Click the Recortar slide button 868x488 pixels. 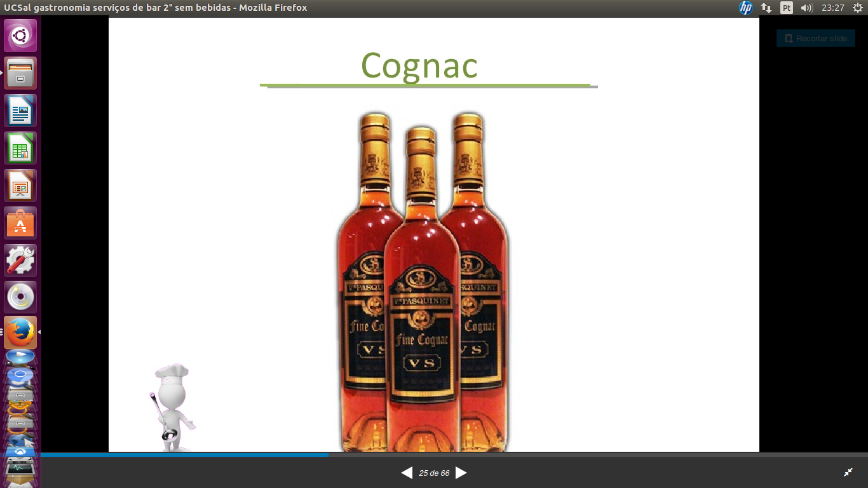click(815, 38)
